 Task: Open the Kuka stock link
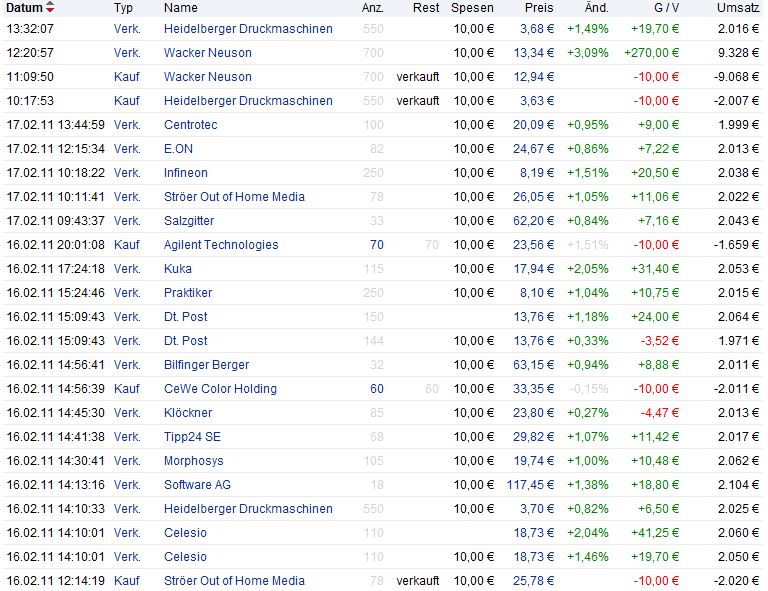tap(178, 269)
